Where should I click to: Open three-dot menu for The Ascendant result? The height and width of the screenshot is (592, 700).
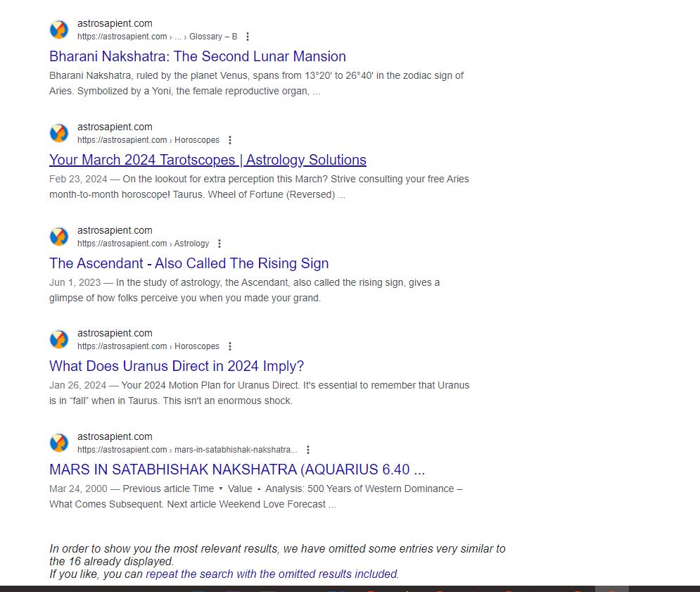click(219, 244)
